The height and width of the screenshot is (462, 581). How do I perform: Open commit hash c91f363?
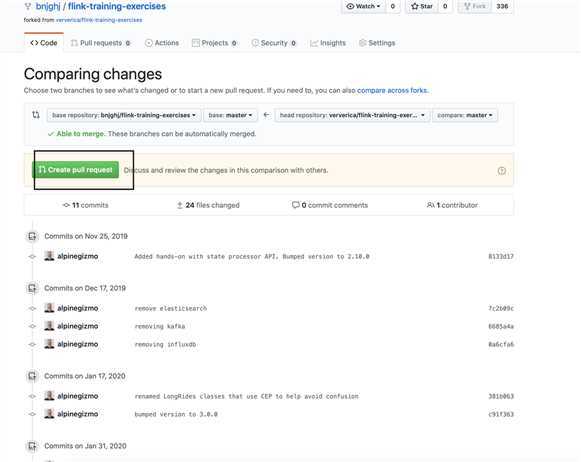point(501,414)
